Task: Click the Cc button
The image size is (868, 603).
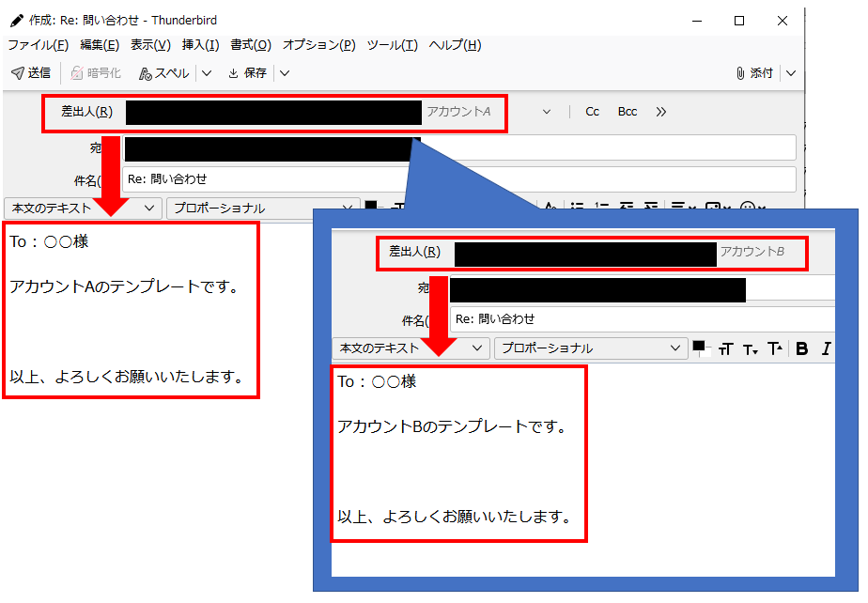Action: coord(592,111)
